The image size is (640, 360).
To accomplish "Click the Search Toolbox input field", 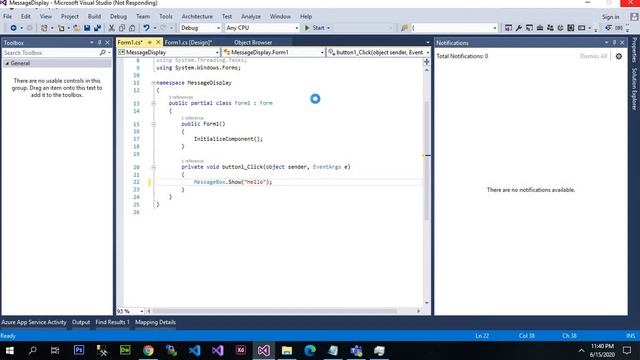I will (x=51, y=53).
